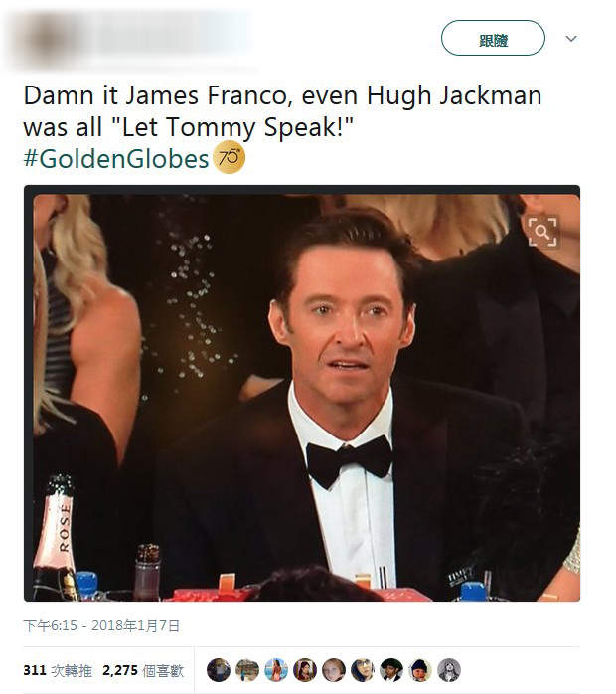Open liker avatar of man in black hat
The width and height of the screenshot is (616, 694).
391,670
